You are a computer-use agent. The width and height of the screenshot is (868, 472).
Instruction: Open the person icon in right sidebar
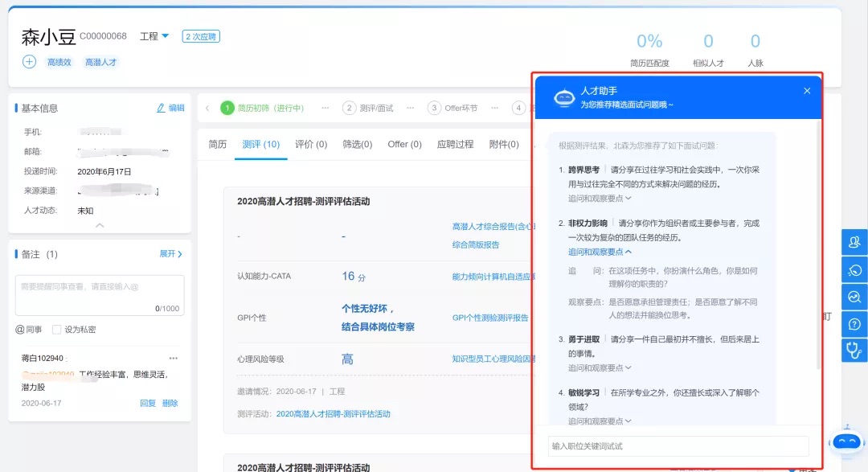[853, 242]
